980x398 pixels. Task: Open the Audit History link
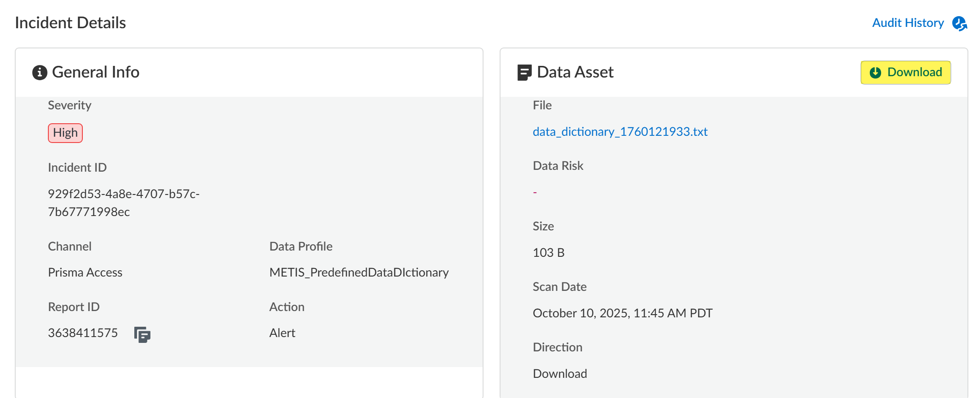907,23
